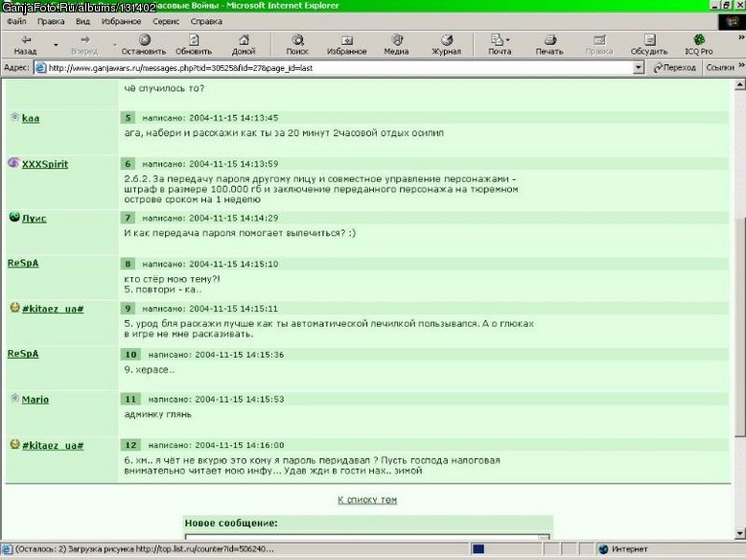Screen dimensions: 746x560
Task: Click into the address URL field
Action: (x=333, y=67)
